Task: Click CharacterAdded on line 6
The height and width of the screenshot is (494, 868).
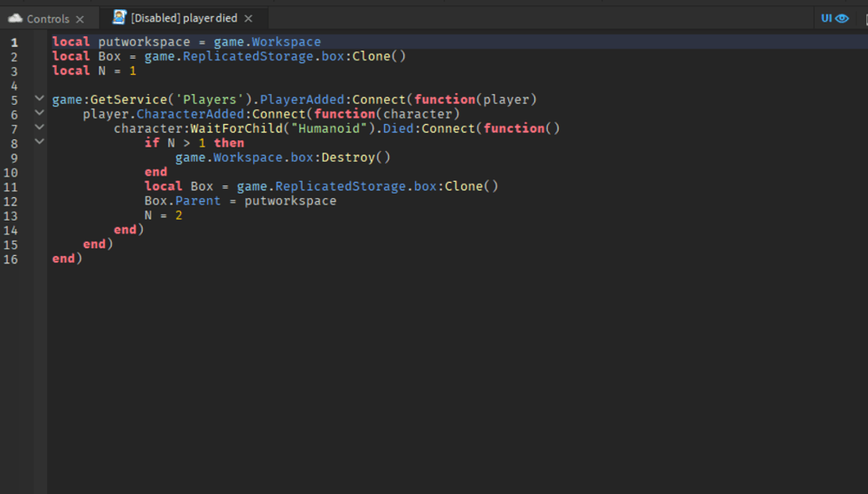Action: (190, 113)
